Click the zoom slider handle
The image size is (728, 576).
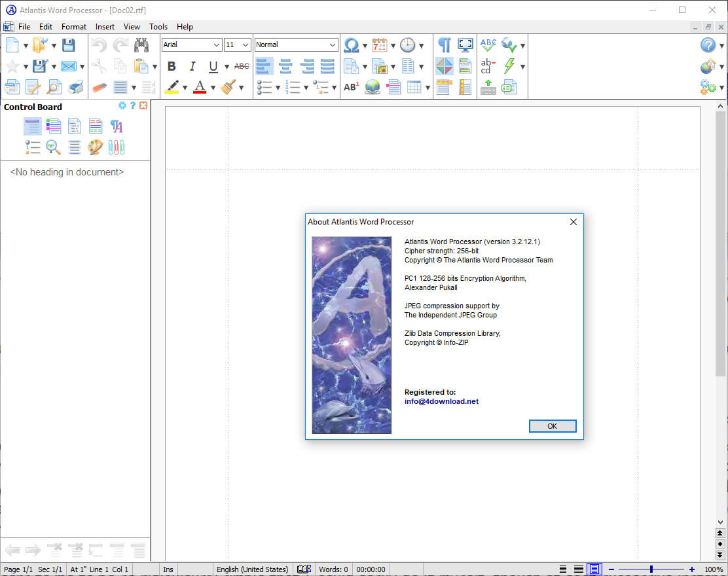click(651, 569)
